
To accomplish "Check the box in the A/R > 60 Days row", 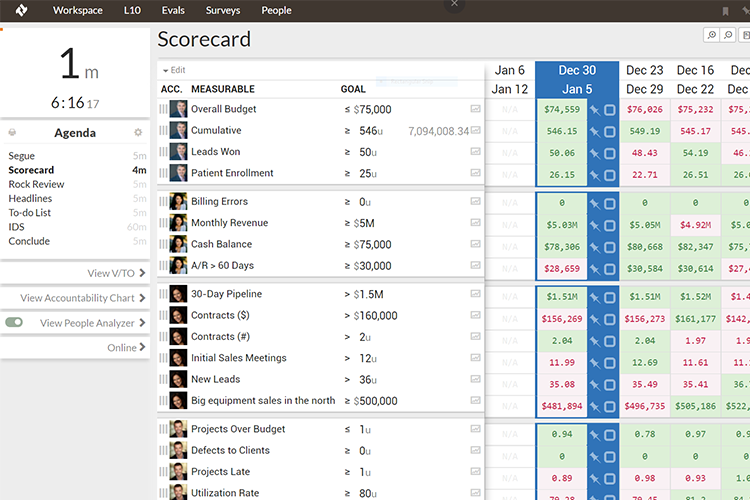I will pyautogui.click(x=610, y=269).
